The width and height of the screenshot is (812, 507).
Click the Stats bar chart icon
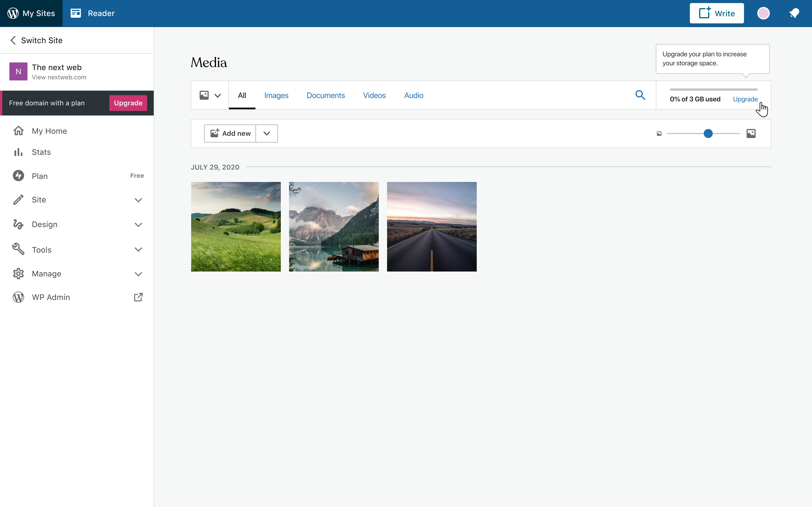tap(18, 152)
